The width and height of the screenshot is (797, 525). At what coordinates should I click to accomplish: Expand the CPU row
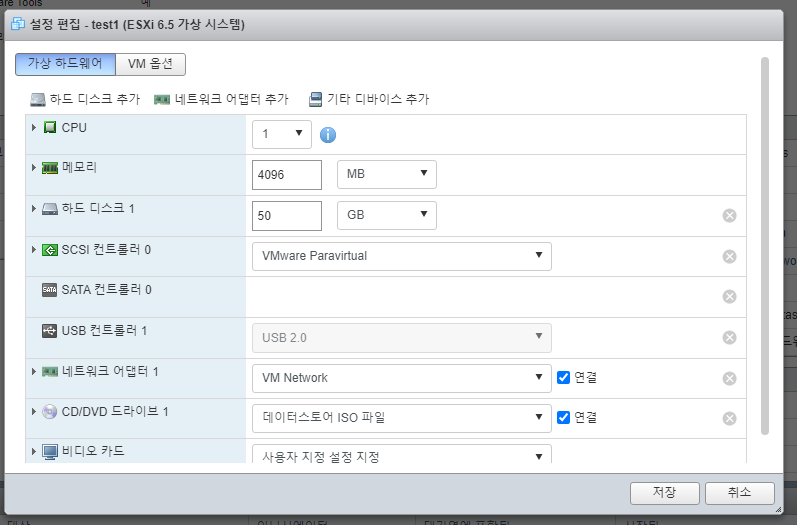[34, 127]
